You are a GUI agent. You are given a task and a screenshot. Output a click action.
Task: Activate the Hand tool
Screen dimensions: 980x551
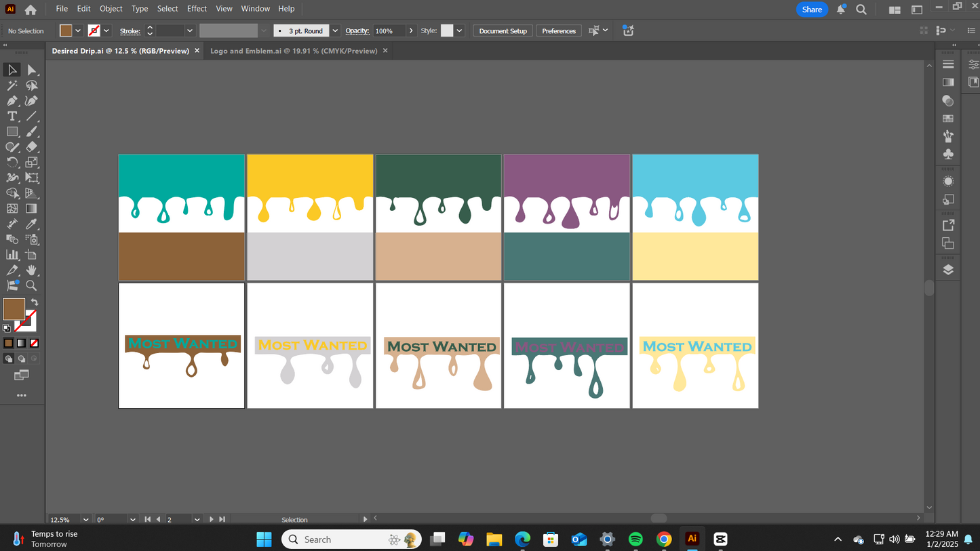(31, 270)
